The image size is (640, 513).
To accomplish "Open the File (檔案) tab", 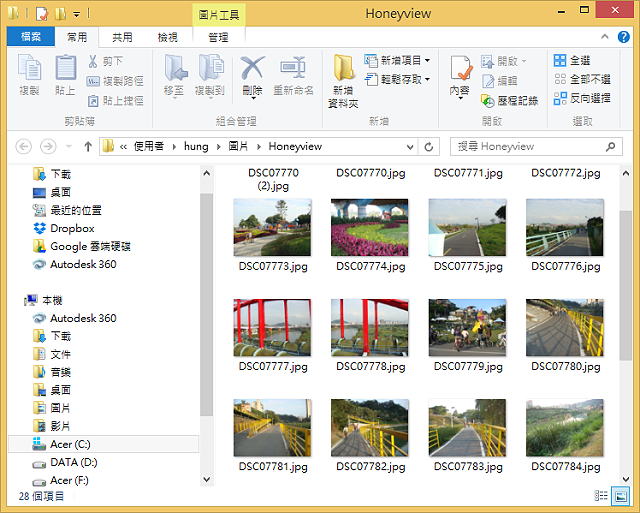I will click(x=31, y=37).
